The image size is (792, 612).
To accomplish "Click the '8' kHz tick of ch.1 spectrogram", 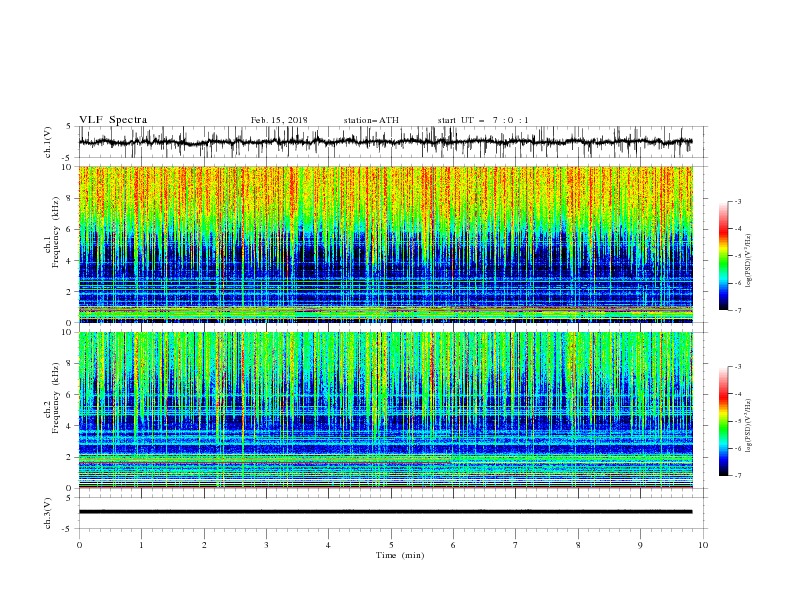I will coord(70,198).
